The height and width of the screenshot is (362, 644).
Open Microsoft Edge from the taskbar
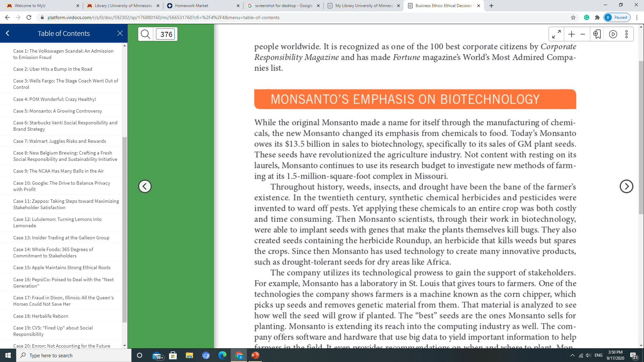coord(222,355)
